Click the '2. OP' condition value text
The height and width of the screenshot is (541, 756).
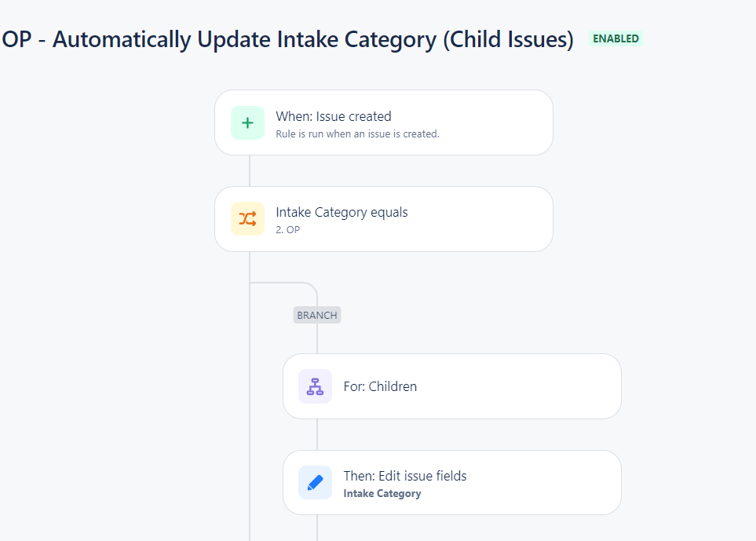click(287, 230)
